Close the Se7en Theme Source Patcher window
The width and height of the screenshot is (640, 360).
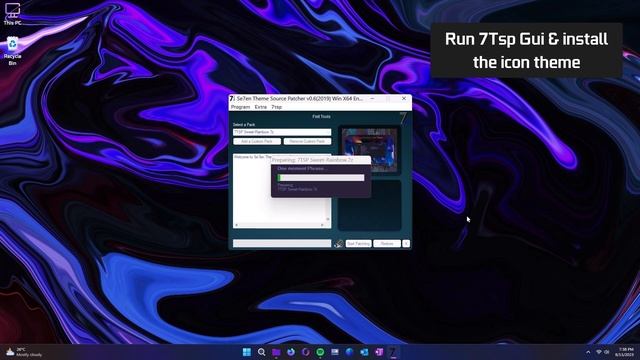pyautogui.click(x=404, y=98)
